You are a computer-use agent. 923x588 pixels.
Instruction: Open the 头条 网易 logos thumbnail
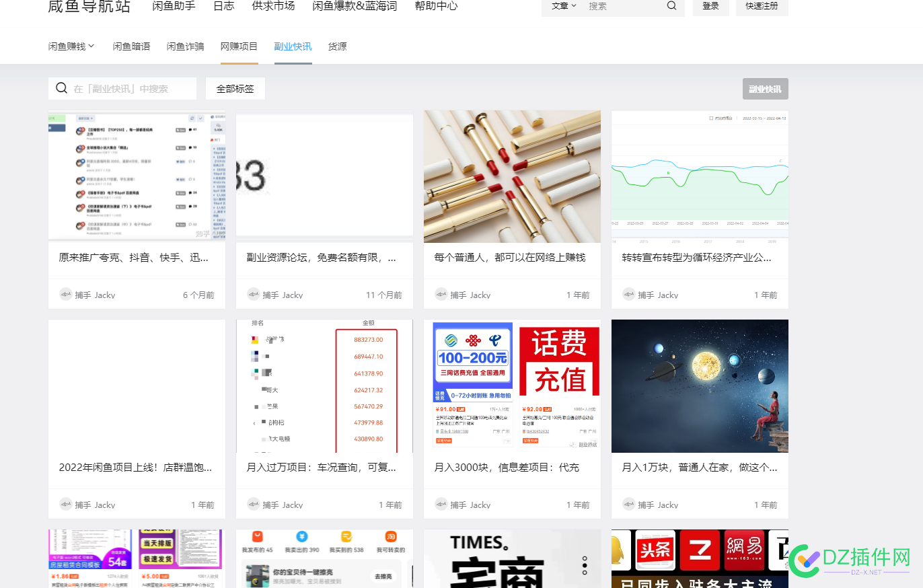[x=700, y=558]
